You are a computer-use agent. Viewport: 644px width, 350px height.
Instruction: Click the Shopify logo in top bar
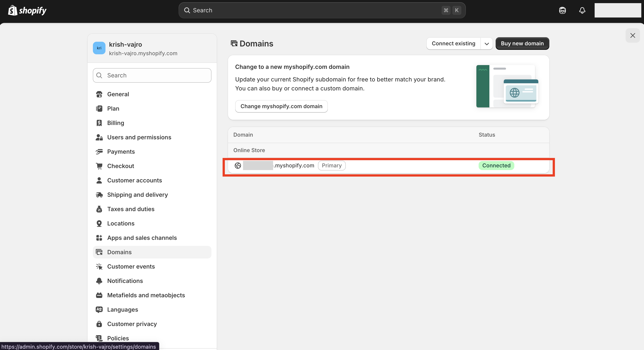tap(27, 11)
